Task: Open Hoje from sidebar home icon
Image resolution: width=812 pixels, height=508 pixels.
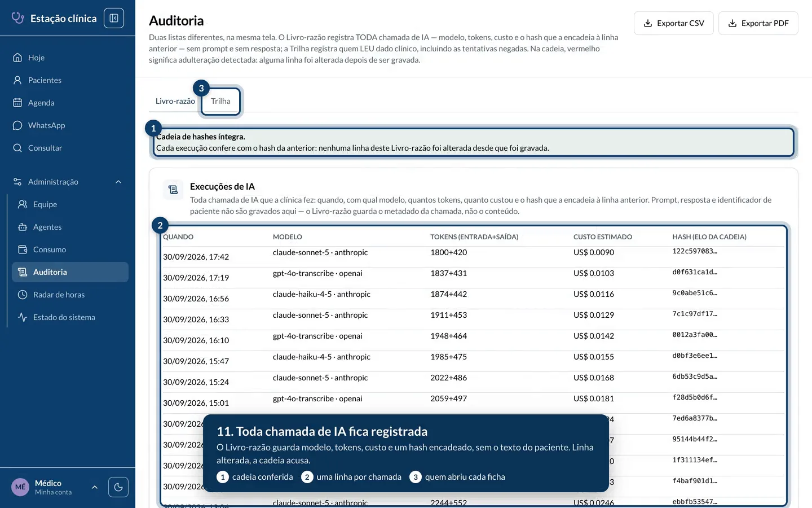Action: tap(17, 58)
